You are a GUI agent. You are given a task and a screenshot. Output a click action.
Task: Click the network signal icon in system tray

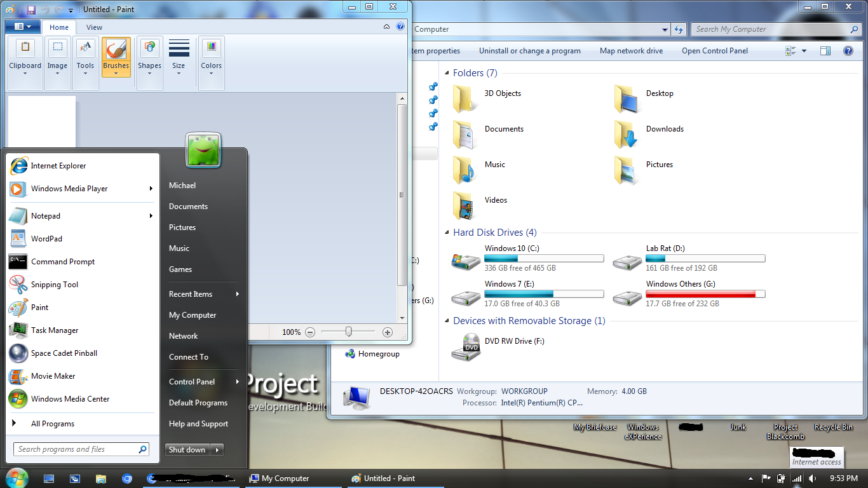point(797,478)
